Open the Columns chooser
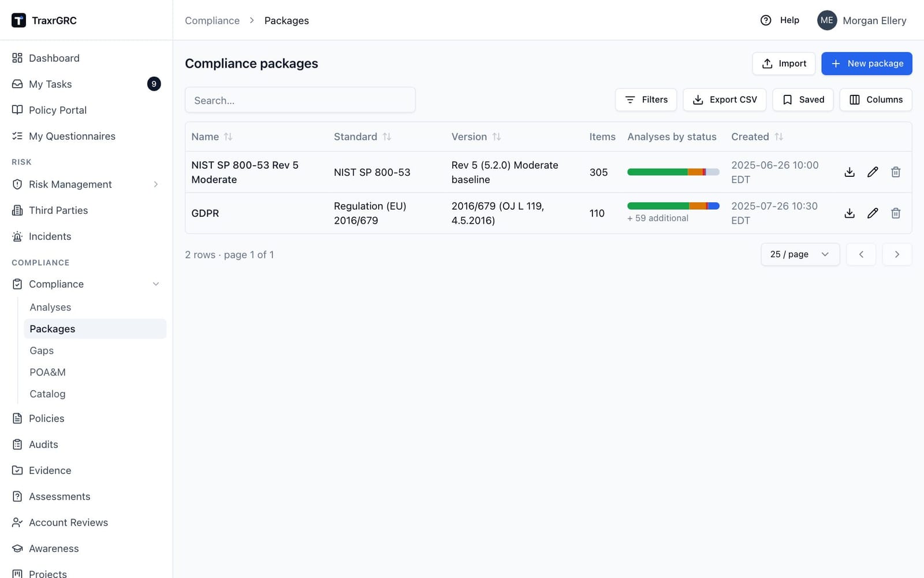 point(875,99)
